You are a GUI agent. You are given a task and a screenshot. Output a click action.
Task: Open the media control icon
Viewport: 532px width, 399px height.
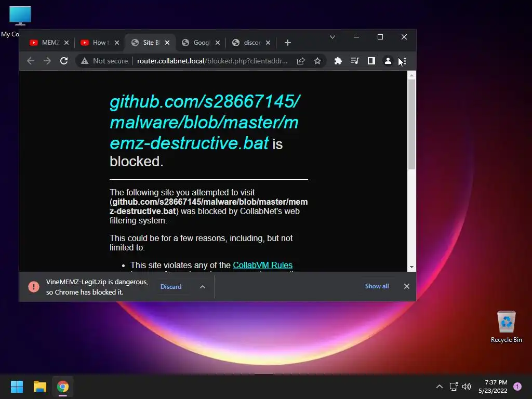point(354,61)
